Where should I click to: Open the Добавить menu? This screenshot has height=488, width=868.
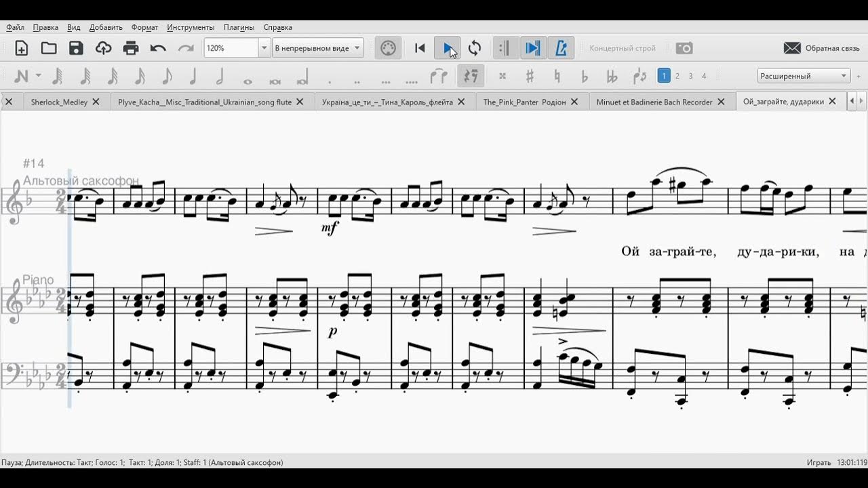(106, 27)
